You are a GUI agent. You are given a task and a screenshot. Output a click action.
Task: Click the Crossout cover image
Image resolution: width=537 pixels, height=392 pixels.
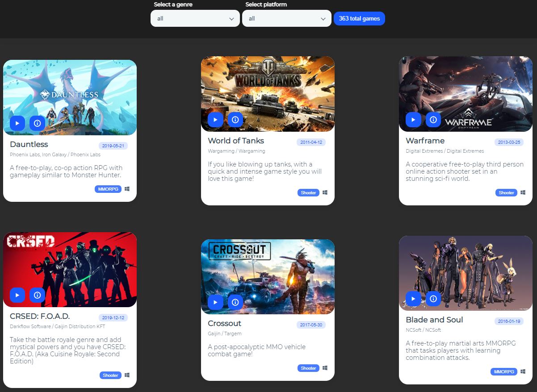pos(268,277)
